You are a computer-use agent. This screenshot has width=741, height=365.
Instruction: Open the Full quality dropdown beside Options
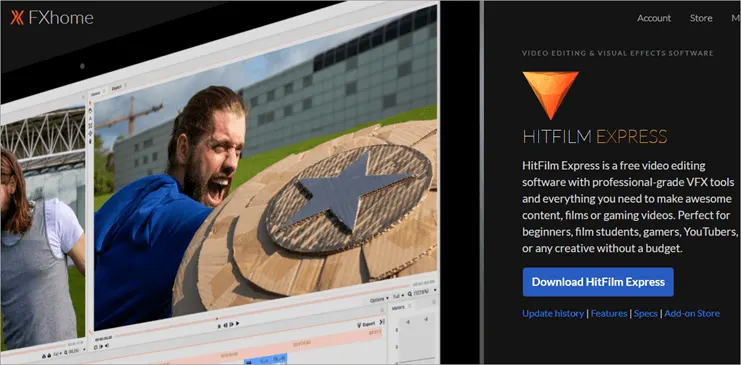tap(398, 296)
